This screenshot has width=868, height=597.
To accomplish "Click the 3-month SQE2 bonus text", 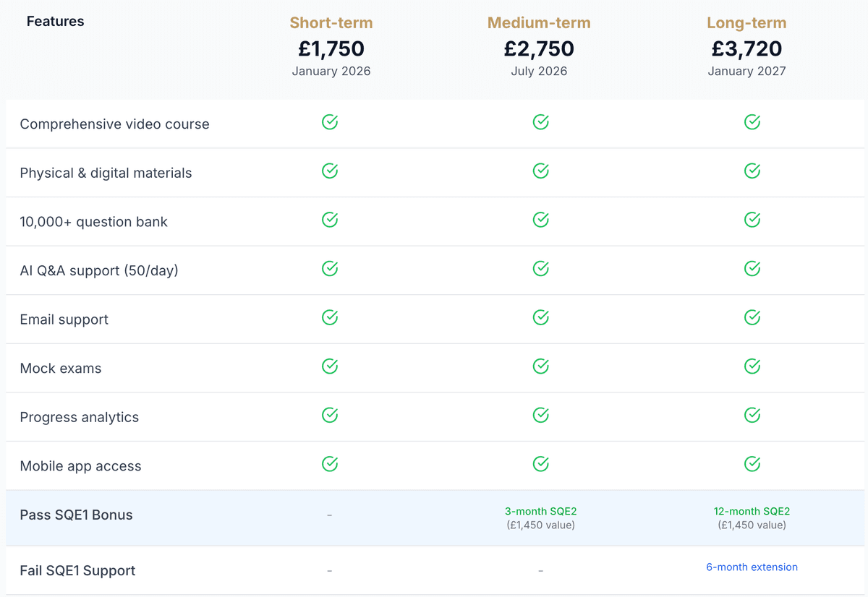I will (x=540, y=511).
